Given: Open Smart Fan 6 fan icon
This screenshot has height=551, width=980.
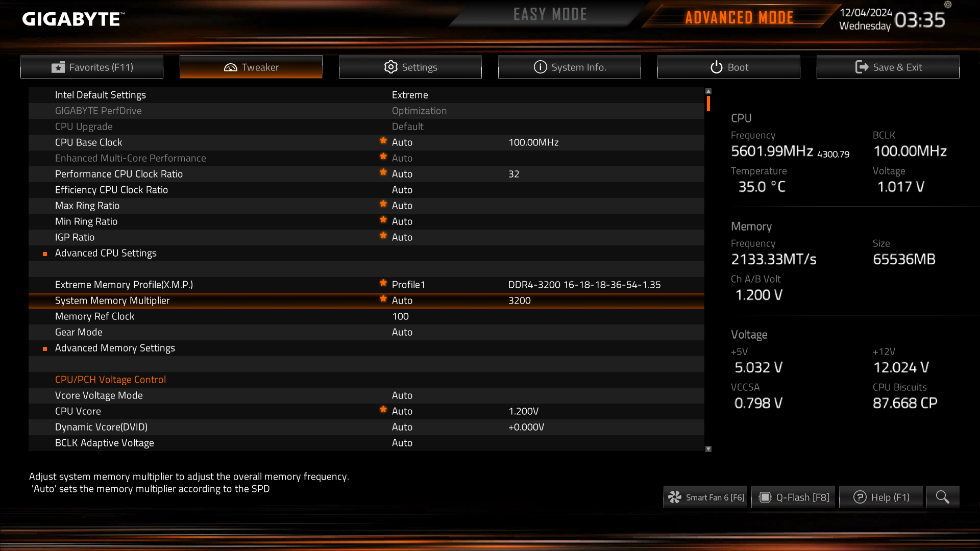Looking at the screenshot, I should coord(675,497).
